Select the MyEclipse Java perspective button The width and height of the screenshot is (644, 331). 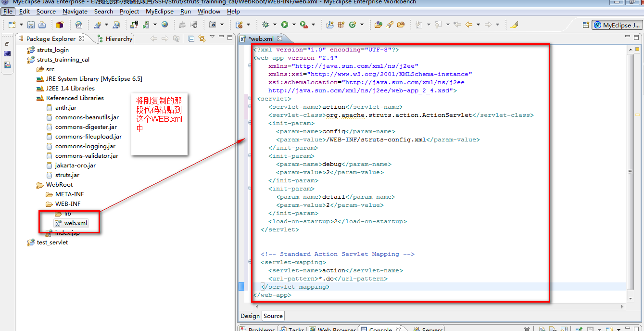pos(617,25)
